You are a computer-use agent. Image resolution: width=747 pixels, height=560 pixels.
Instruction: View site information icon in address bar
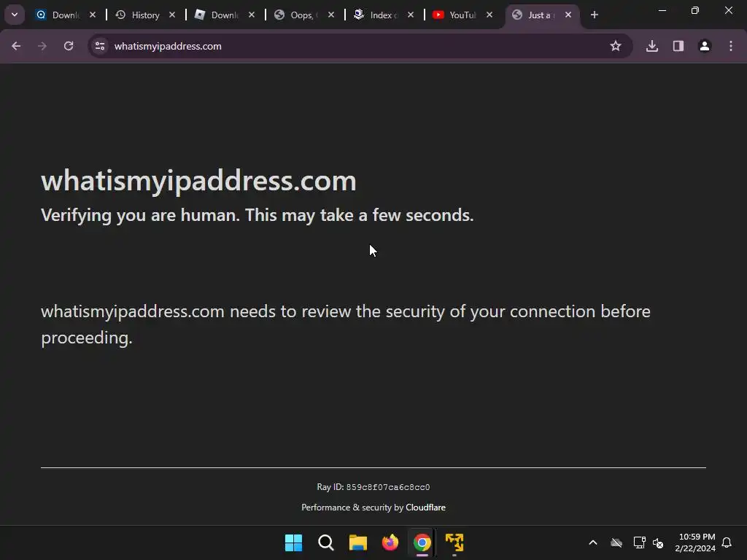[x=100, y=46]
